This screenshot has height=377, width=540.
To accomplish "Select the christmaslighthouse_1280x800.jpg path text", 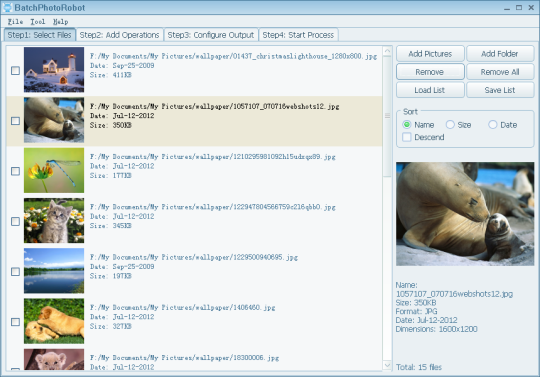I will pos(233,56).
